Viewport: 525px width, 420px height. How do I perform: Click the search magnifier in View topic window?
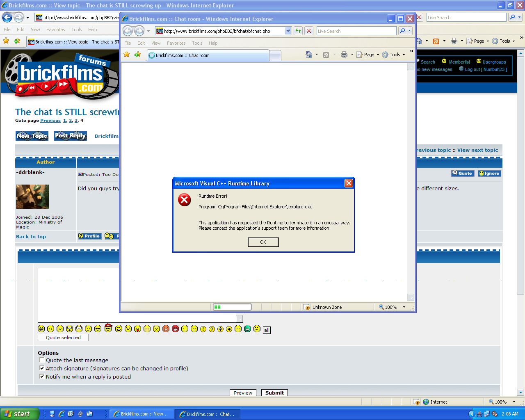(512, 17)
